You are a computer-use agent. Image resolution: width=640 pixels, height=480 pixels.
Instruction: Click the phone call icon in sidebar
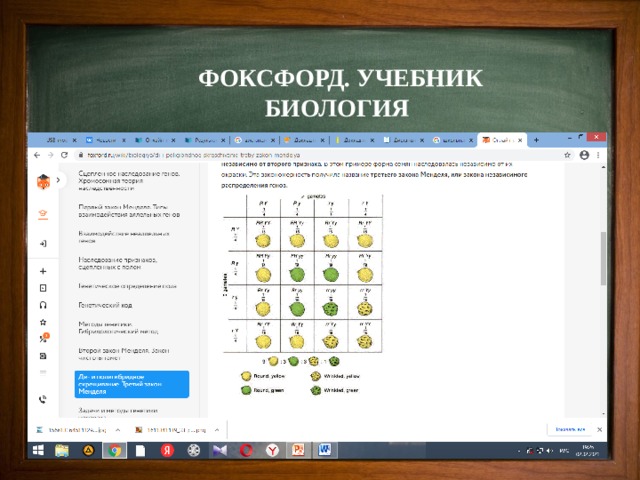coord(43,399)
